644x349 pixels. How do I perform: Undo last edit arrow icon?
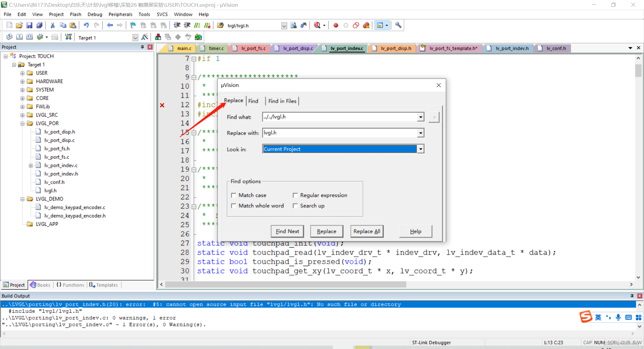pyautogui.click(x=86, y=26)
